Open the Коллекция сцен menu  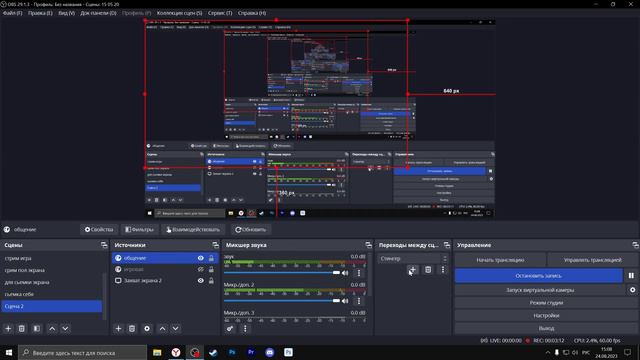point(180,13)
